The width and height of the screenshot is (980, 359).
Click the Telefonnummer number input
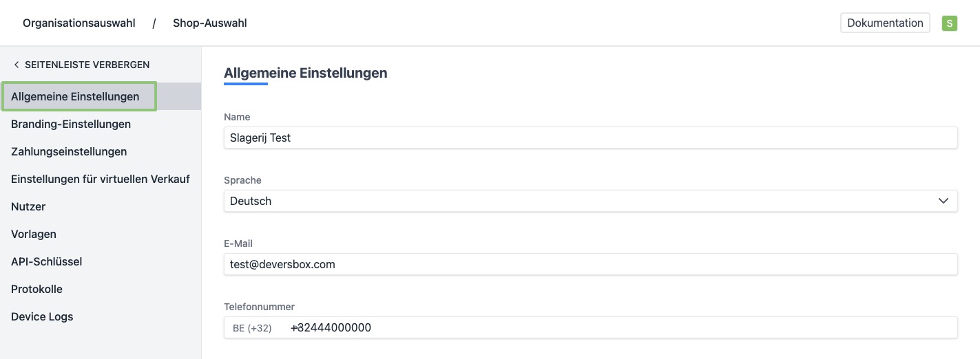tap(620, 327)
